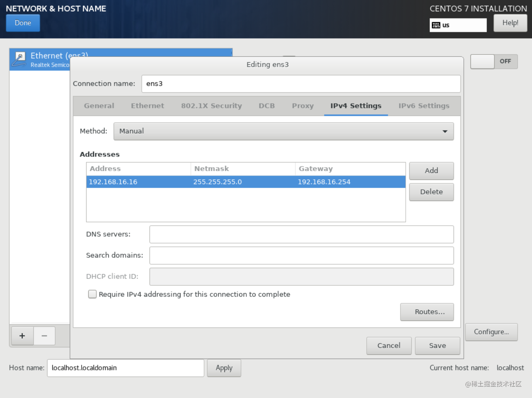Remove selected device with minus button
This screenshot has height=398, width=532.
[x=44, y=336]
